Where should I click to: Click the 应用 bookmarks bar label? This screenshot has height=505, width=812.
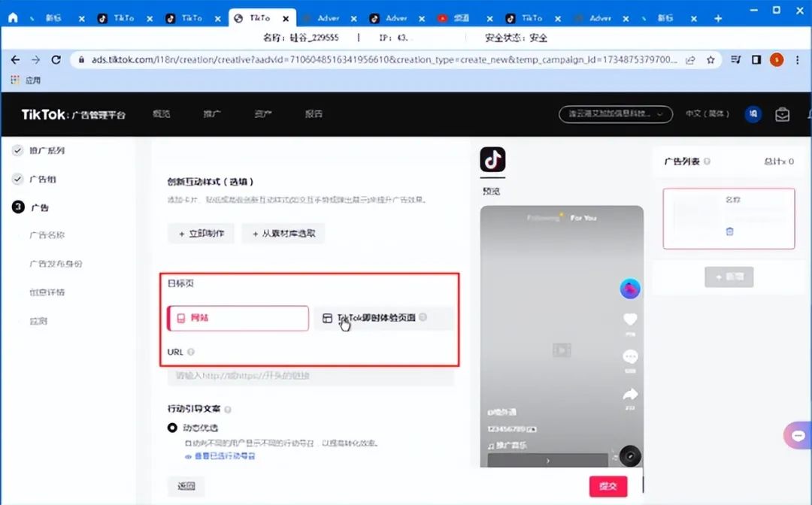pyautogui.click(x=33, y=80)
